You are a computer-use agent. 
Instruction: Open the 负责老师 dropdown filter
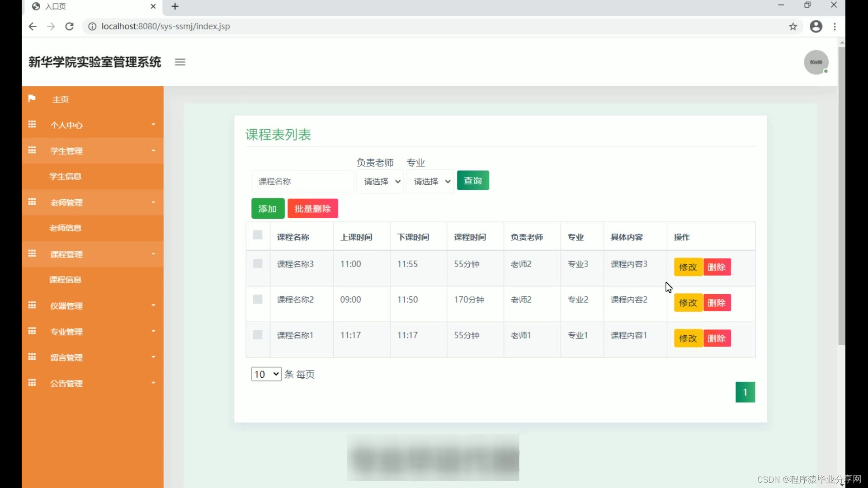click(380, 181)
